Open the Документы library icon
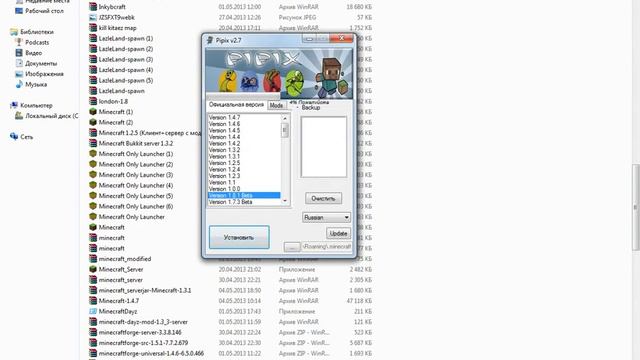Screen dimensions: 640x360 [19, 63]
